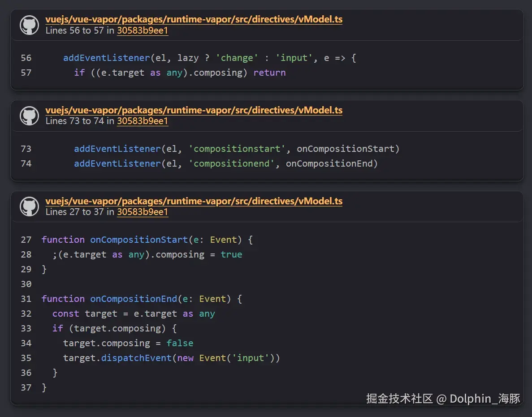Click the GitHub octocat icon on the first snippet
532x417 pixels.
pyautogui.click(x=29, y=25)
